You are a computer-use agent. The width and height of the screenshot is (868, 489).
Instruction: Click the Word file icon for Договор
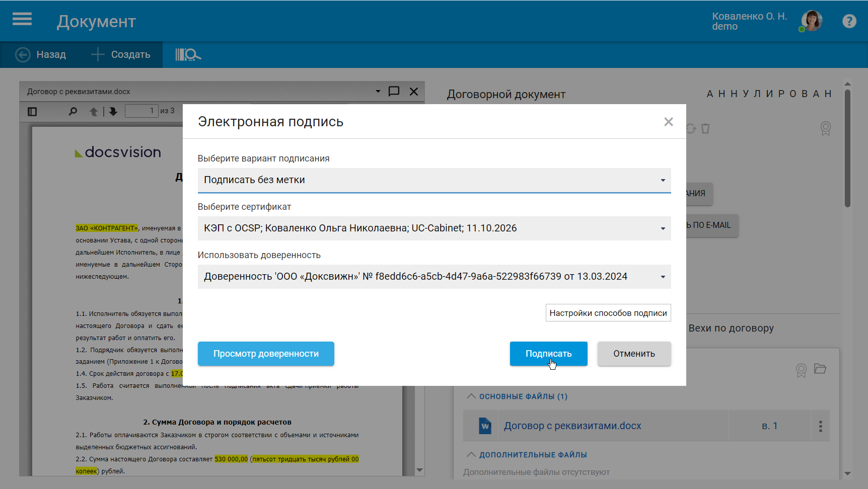pos(485,426)
